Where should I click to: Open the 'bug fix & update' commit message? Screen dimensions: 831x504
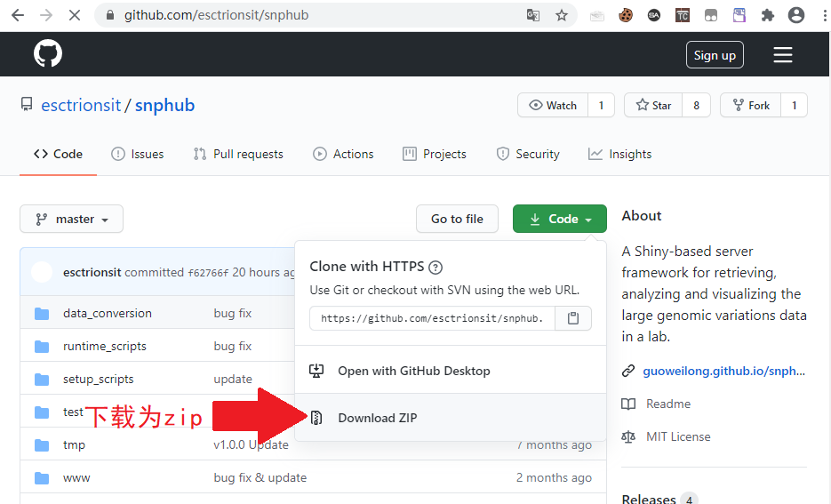(x=260, y=478)
